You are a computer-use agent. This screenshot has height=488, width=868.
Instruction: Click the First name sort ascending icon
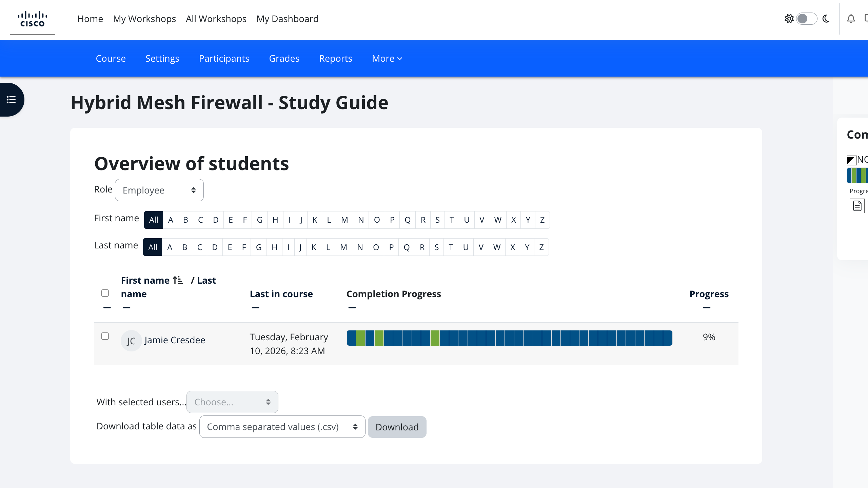[x=178, y=280]
